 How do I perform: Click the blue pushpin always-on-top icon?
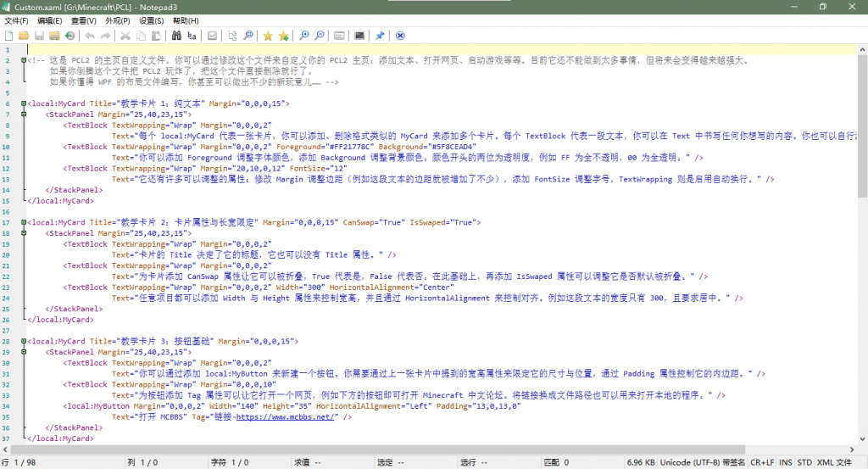coord(380,36)
